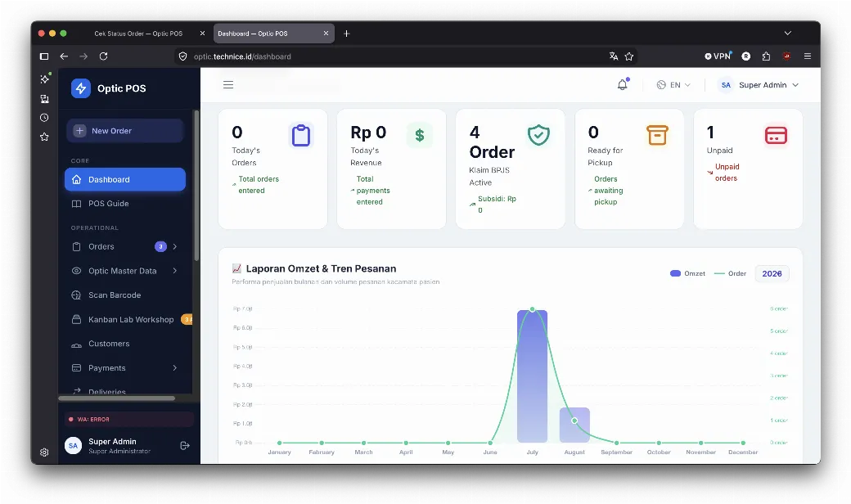This screenshot has height=504, width=851.
Task: Select Dashboard in the sidebar
Action: [x=125, y=179]
